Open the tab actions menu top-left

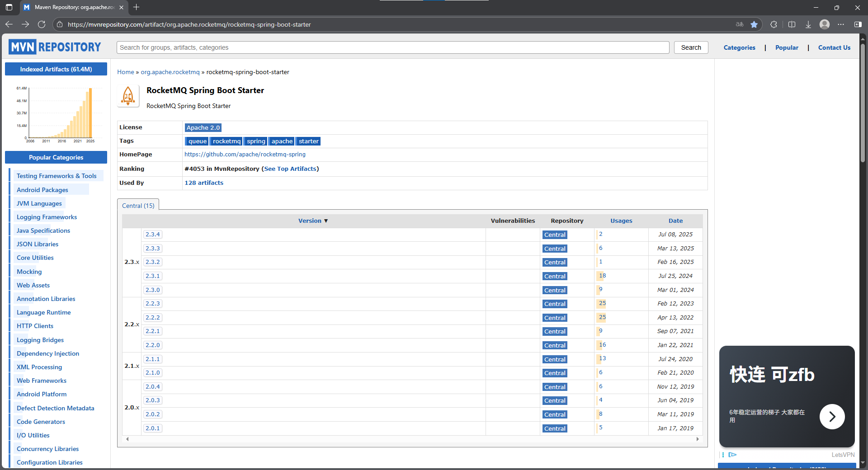[9, 7]
